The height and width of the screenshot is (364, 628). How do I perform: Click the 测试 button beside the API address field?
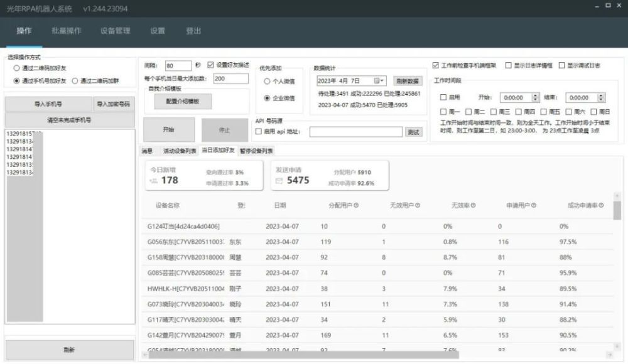click(414, 131)
